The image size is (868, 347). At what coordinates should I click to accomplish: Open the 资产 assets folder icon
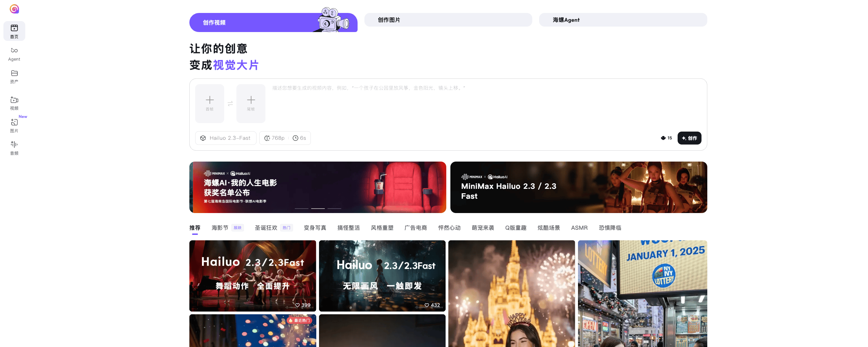14,77
